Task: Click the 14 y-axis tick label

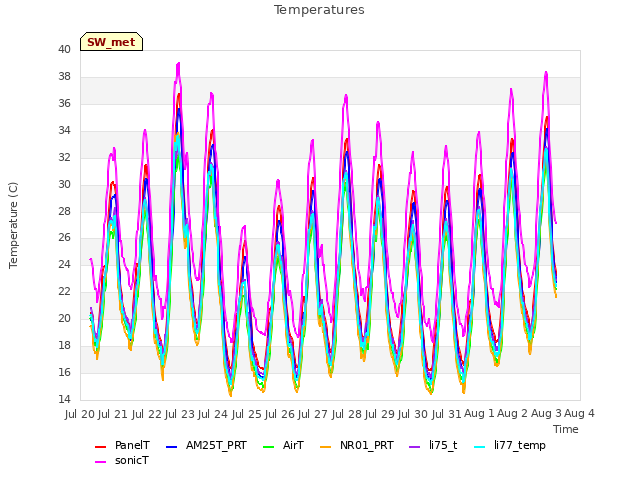Action: pos(64,399)
